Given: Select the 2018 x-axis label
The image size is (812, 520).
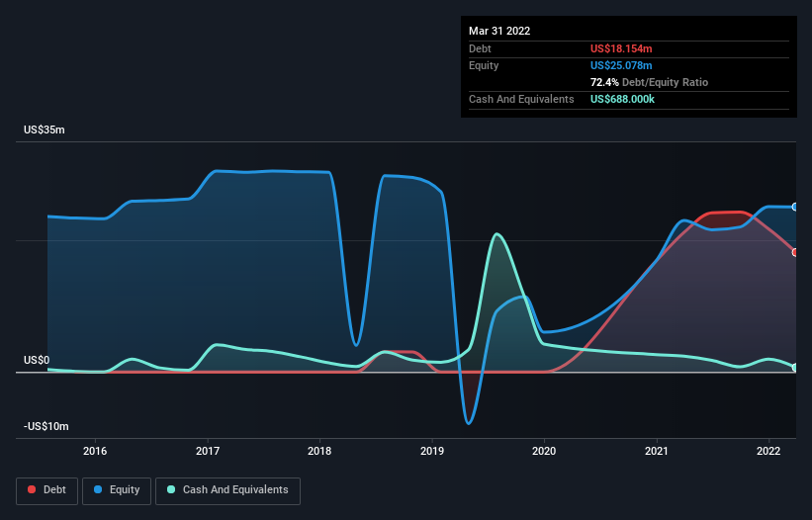Looking at the screenshot, I should click(x=319, y=451).
